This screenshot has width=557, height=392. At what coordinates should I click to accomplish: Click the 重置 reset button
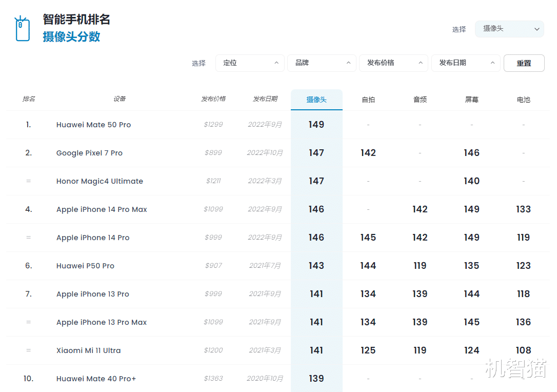[x=524, y=63]
